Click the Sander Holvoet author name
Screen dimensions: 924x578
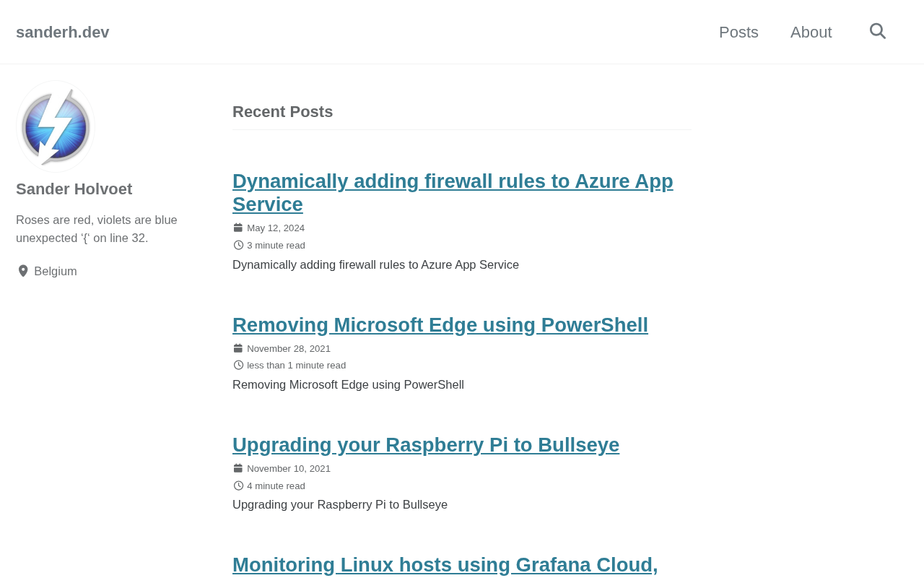(74, 189)
